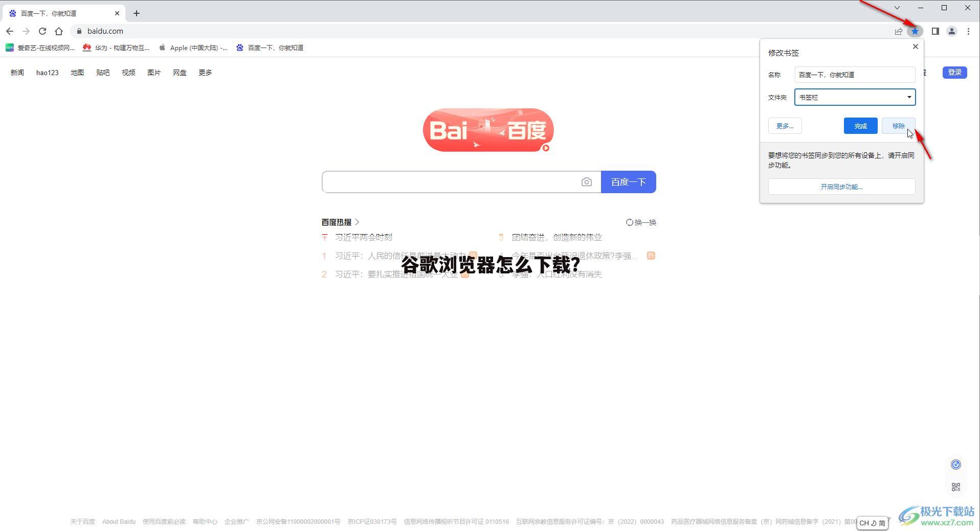Open the Baidu bookmark in bookmarks bar
The width and height of the screenshot is (980, 531).
270,48
